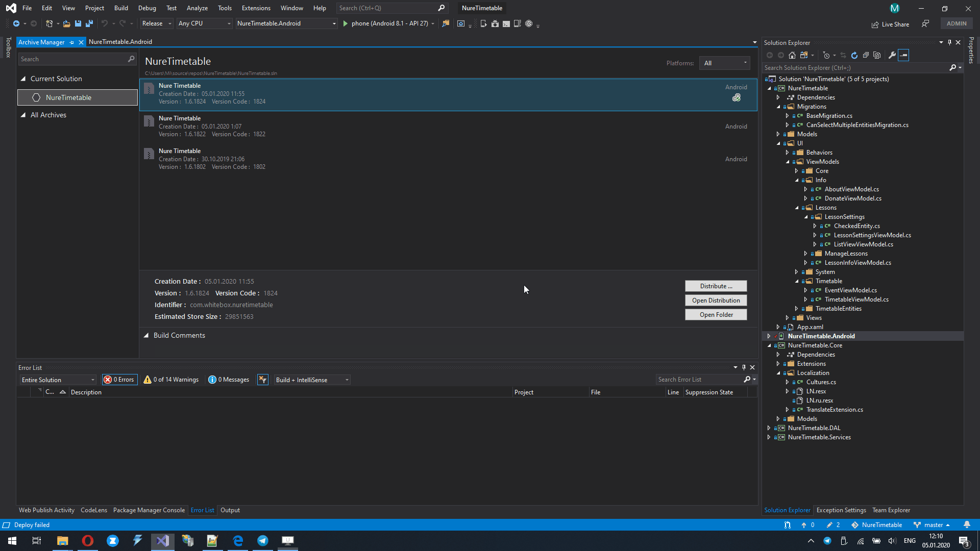Viewport: 980px width, 551px height.
Task: Save the current file with the disk icon
Action: pos(78,23)
